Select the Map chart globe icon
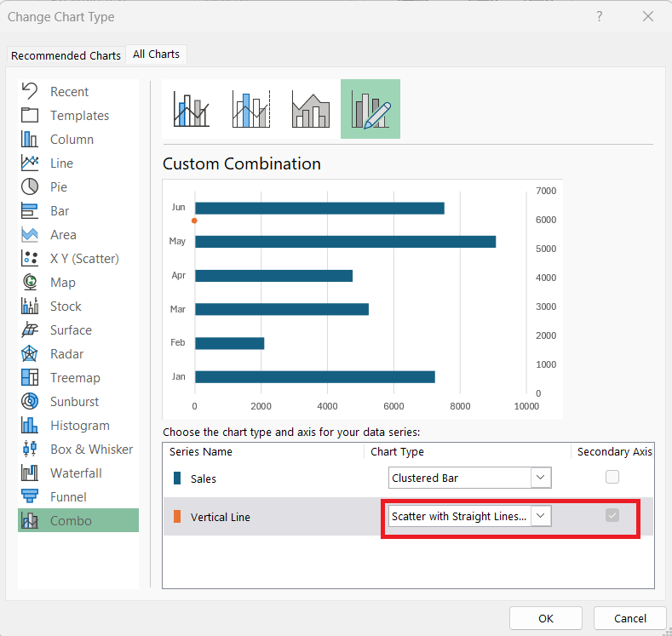The image size is (672, 636). pyautogui.click(x=30, y=282)
